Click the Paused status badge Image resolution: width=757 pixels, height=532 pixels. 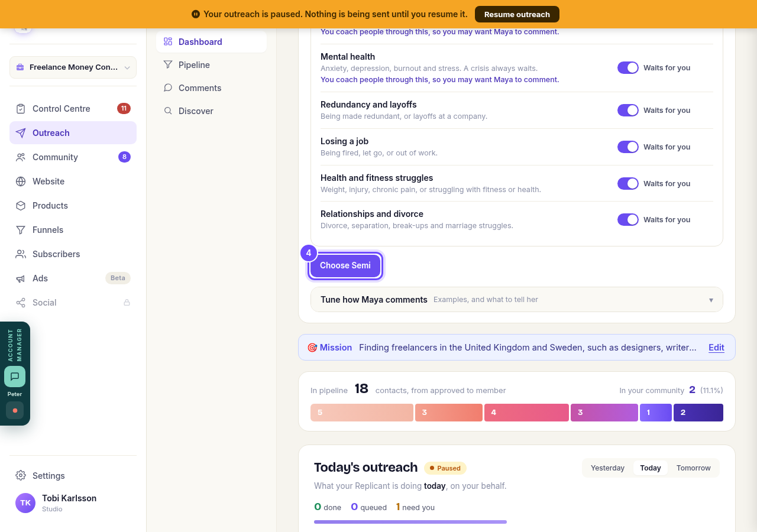445,468
